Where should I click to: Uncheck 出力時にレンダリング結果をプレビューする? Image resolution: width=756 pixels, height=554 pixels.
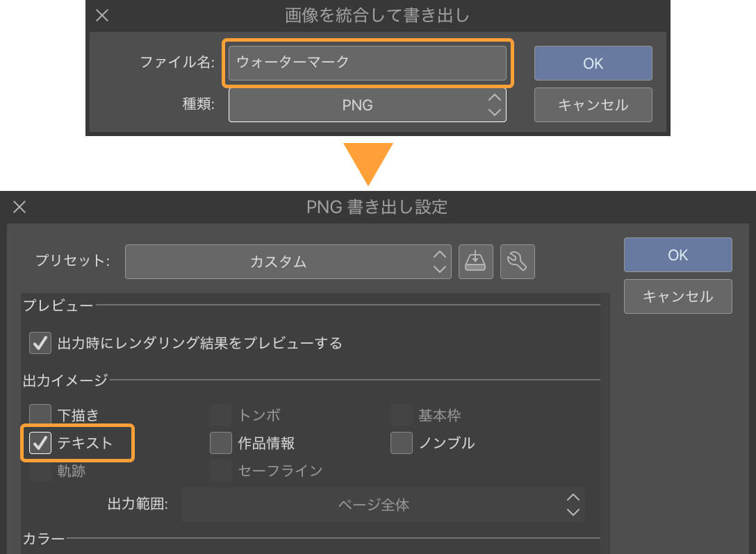[x=41, y=342]
